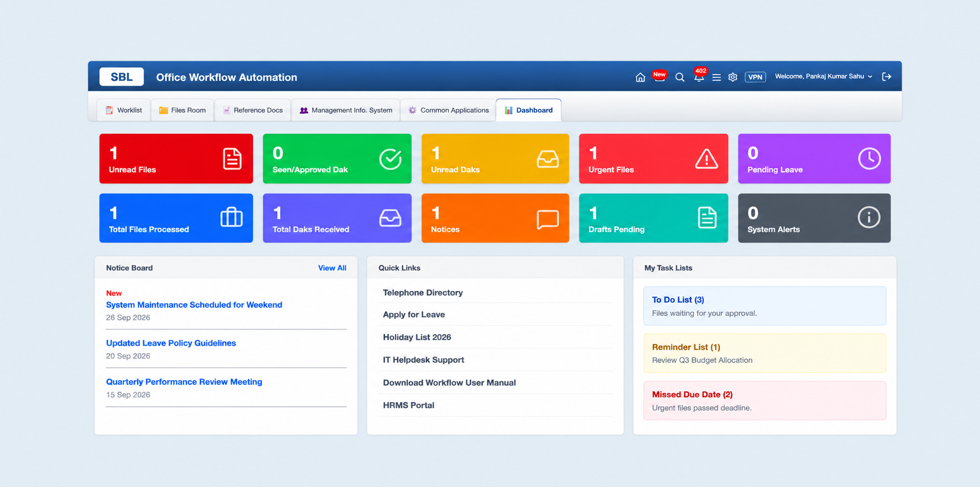The height and width of the screenshot is (487, 980).
Task: Click the speech bubble icon on Notices card
Action: 548,219
